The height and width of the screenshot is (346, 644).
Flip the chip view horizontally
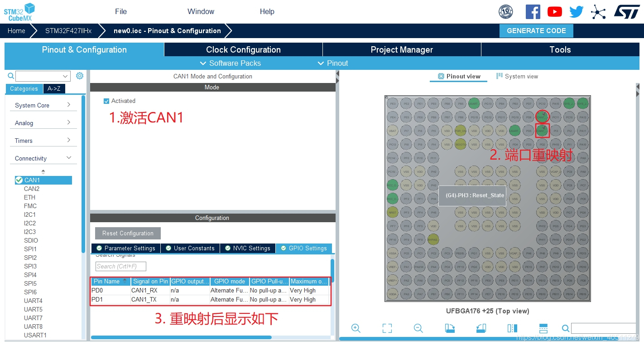(513, 328)
